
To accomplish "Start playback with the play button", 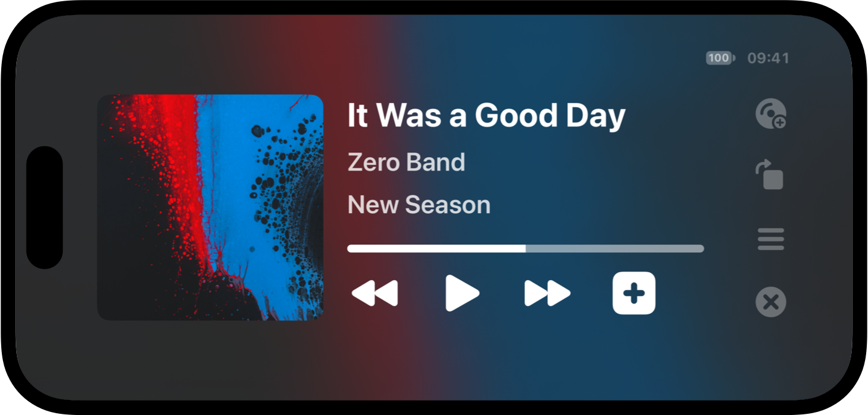I will 462,293.
